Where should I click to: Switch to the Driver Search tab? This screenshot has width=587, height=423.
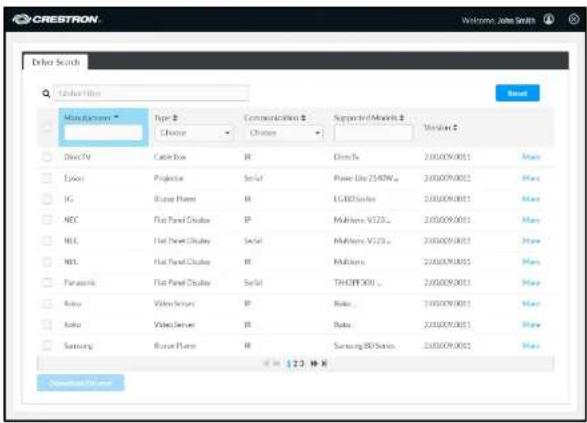[x=56, y=62]
